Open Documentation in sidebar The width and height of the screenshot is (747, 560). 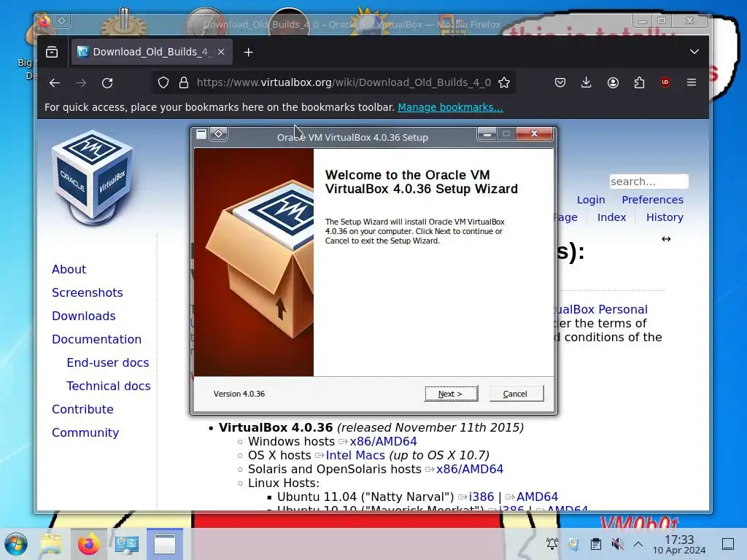point(97,339)
